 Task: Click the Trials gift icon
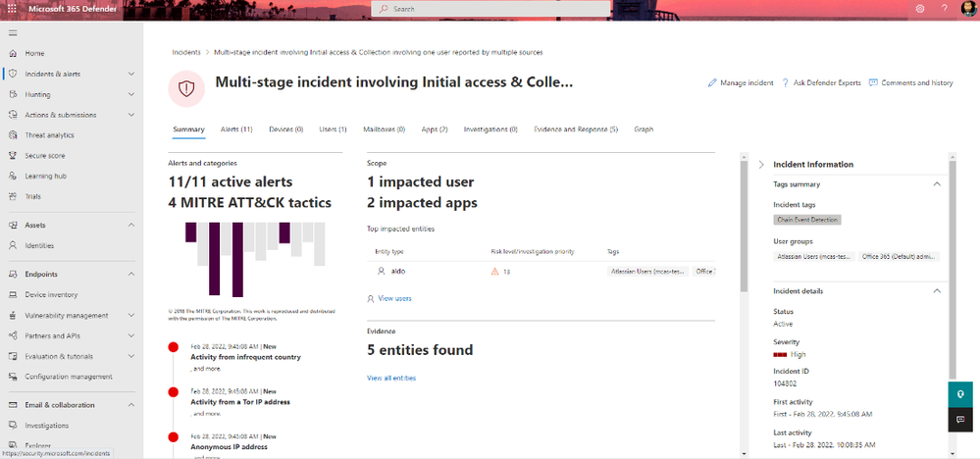13,196
